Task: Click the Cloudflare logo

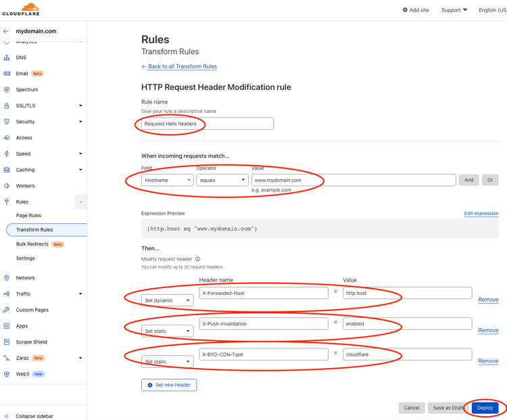Action: tap(21, 9)
